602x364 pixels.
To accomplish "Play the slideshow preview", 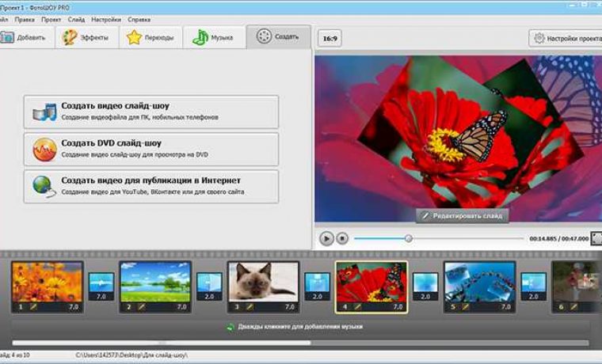I will [326, 238].
